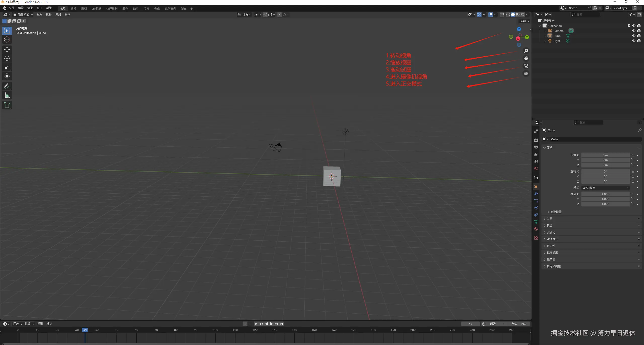Uncheck the Collection exclude checkbox
This screenshot has height=345, width=644.
click(629, 26)
